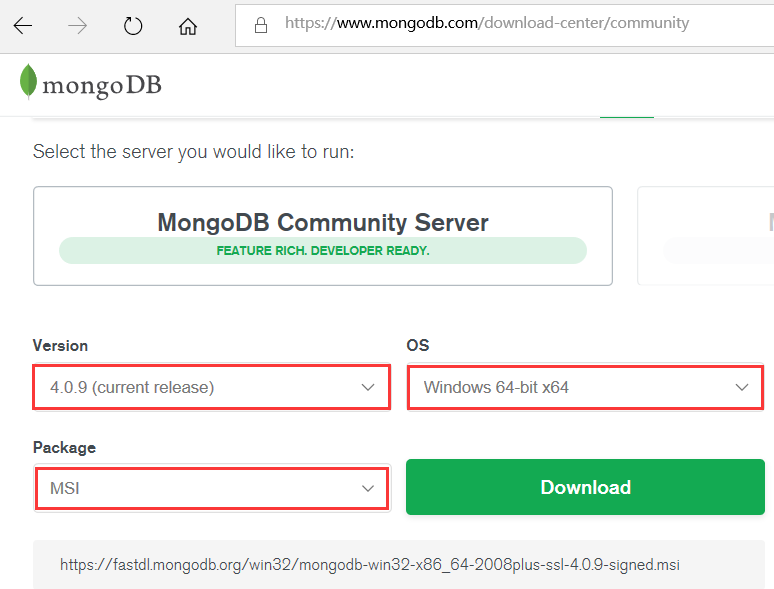Click the browser forward arrow
This screenshot has width=774, height=589.
click(77, 26)
